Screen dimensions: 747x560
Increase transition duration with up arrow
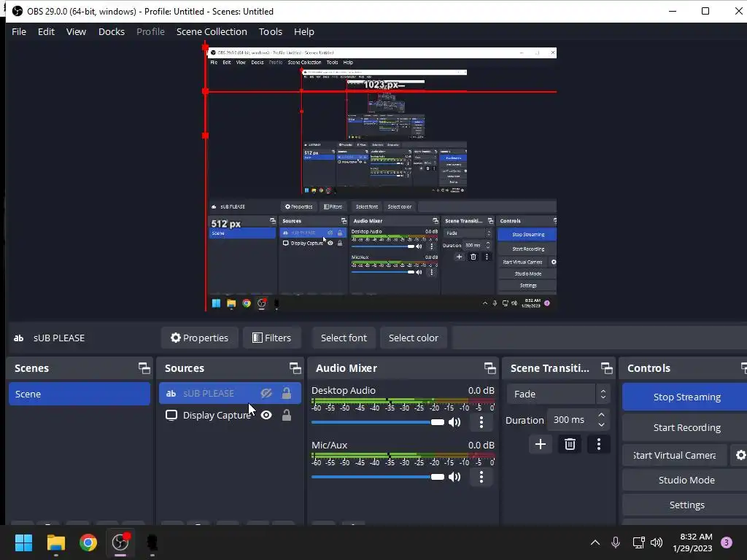click(x=601, y=415)
